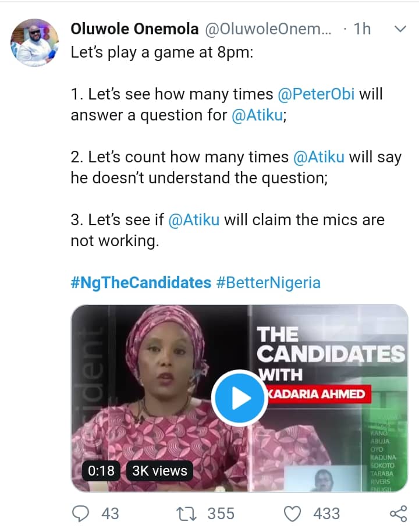Tap the share icon on tweet
The image size is (419, 532).
tap(397, 513)
